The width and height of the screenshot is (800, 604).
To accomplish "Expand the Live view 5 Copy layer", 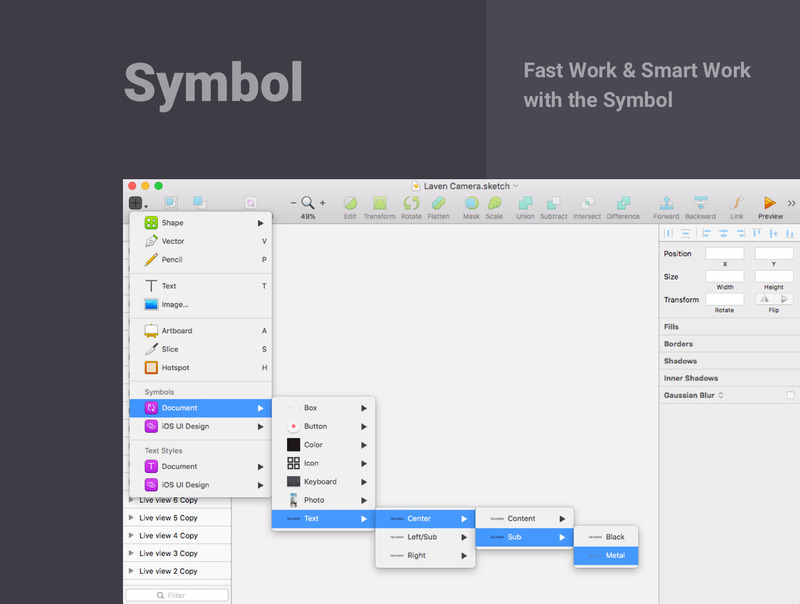I will 131,518.
